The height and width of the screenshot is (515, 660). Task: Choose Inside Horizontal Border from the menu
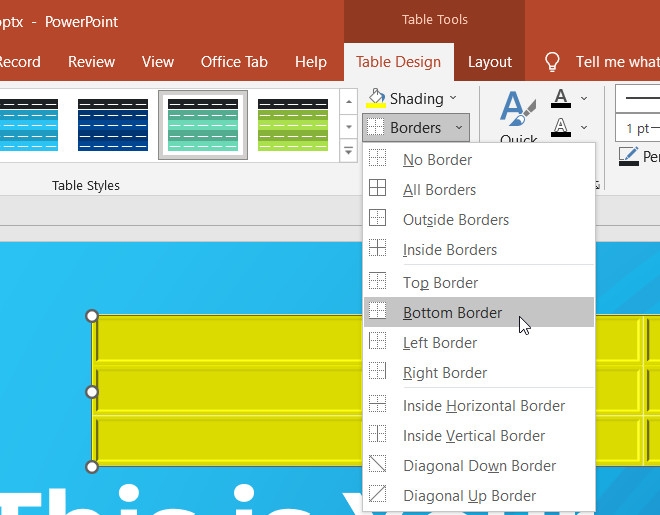pos(483,406)
